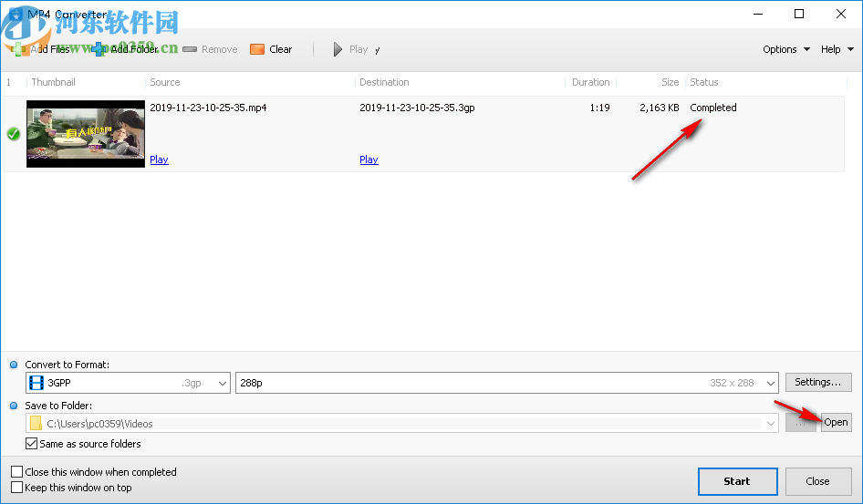The image size is (863, 504).
Task: Click the Close button at bottom
Action: [818, 481]
